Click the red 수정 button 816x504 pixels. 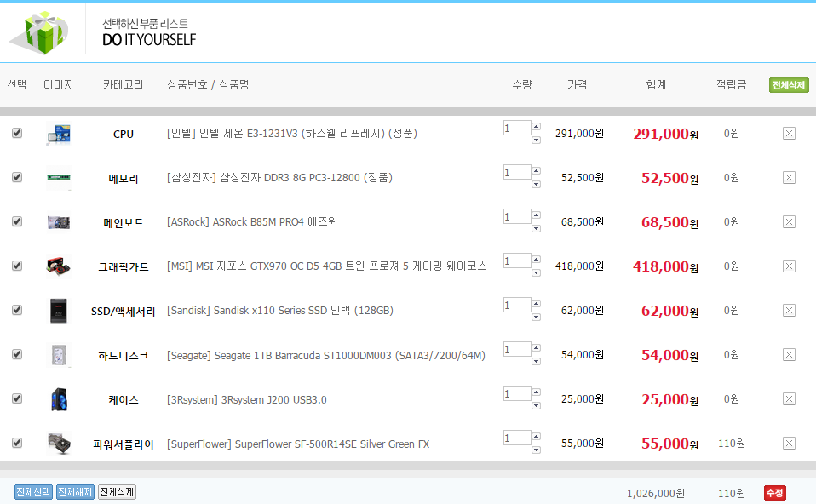tap(775, 493)
